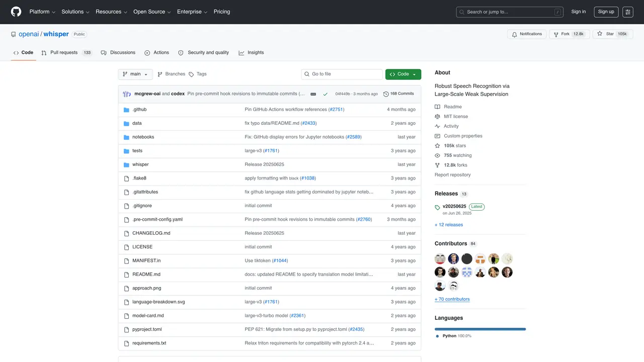The image size is (644, 362).
Task: Click the mcgrew-oai avatar icon
Action: click(x=127, y=94)
